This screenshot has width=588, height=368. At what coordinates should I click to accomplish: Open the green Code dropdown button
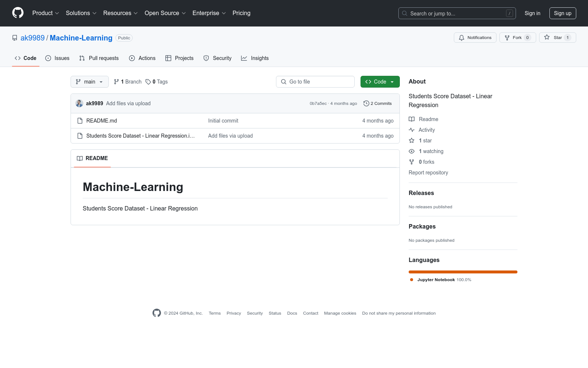pyautogui.click(x=380, y=82)
